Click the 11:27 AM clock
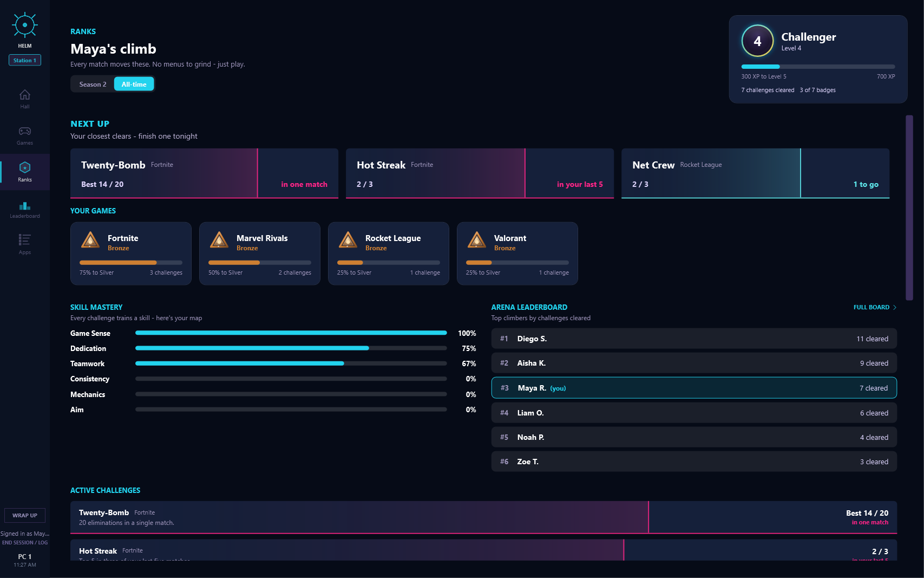 [25, 565]
